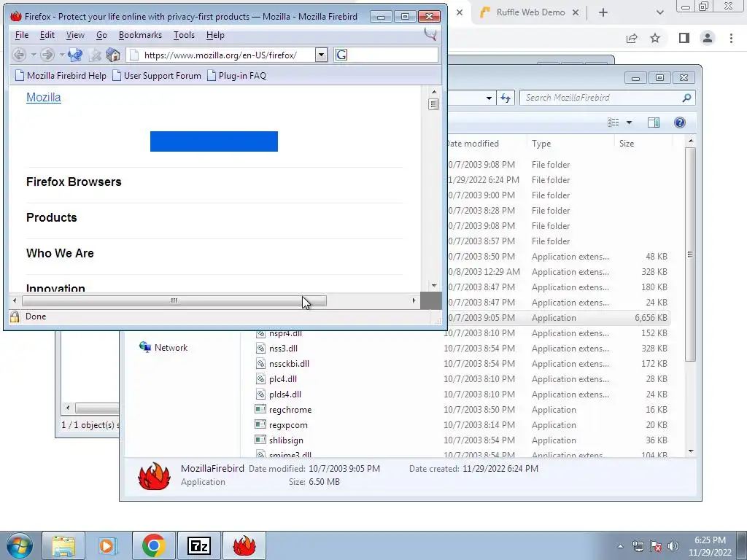747x560 pixels.
Task: Open Explorer help with question mark icon
Action: coord(680,122)
